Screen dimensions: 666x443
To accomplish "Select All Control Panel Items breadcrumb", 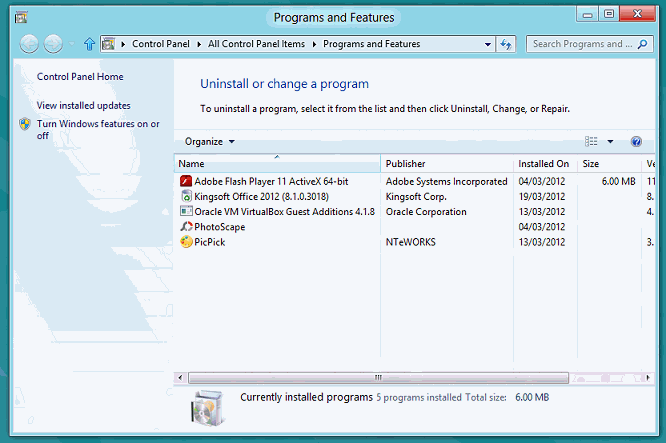I will pyautogui.click(x=256, y=44).
